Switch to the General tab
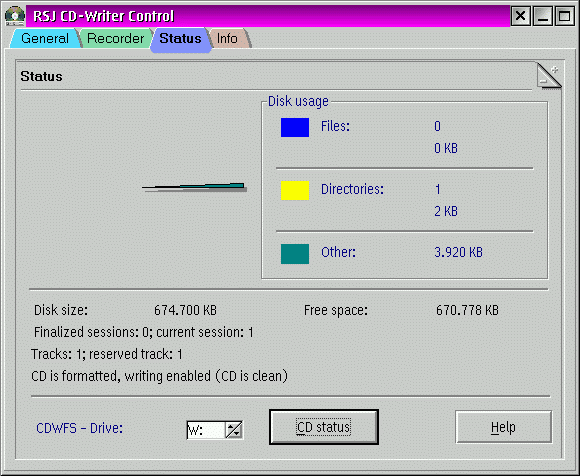Image resolution: width=580 pixels, height=476 pixels. 45,38
